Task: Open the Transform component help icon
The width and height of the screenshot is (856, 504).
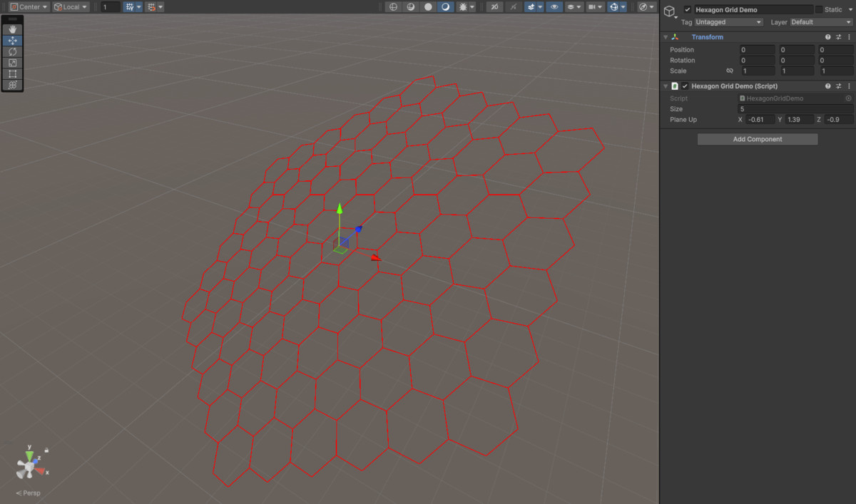Action: pos(827,36)
